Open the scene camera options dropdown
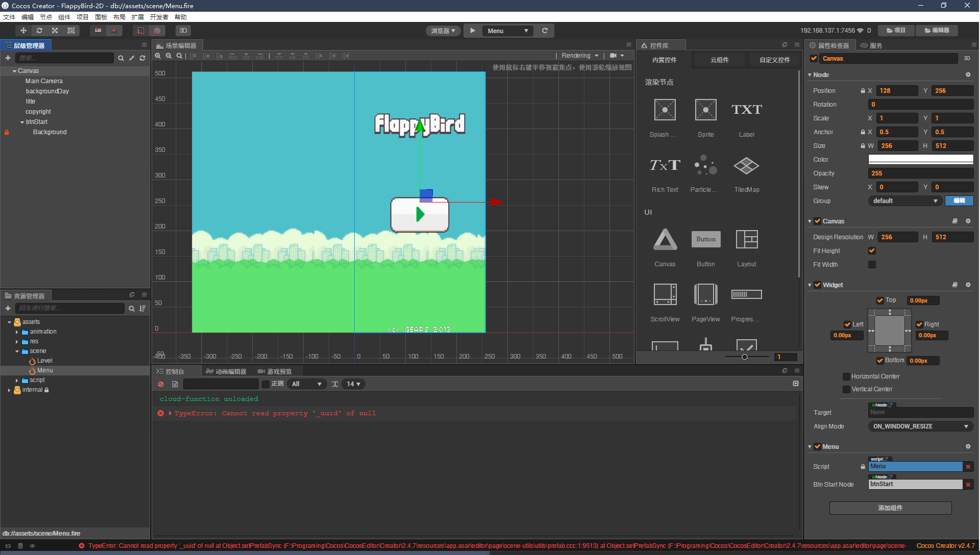The height and width of the screenshot is (555, 980). point(617,56)
